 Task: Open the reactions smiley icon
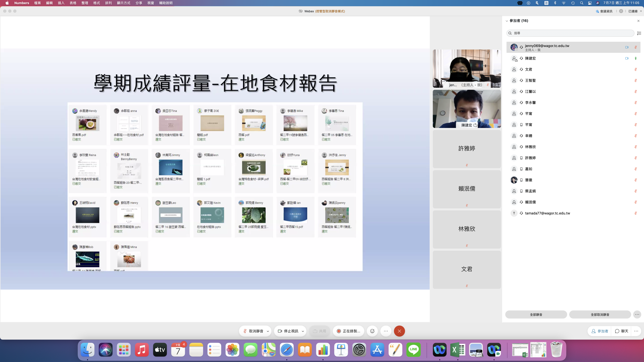click(x=372, y=331)
